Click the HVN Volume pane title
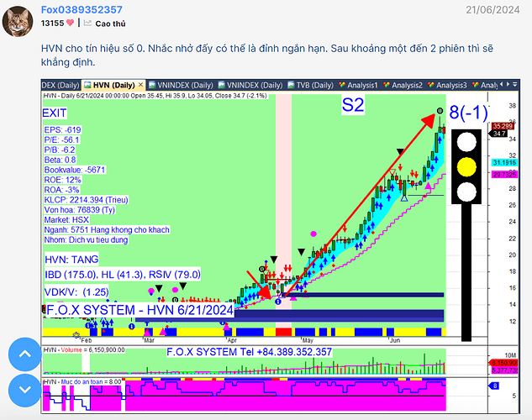This screenshot has height=420, width=532. pos(84,349)
